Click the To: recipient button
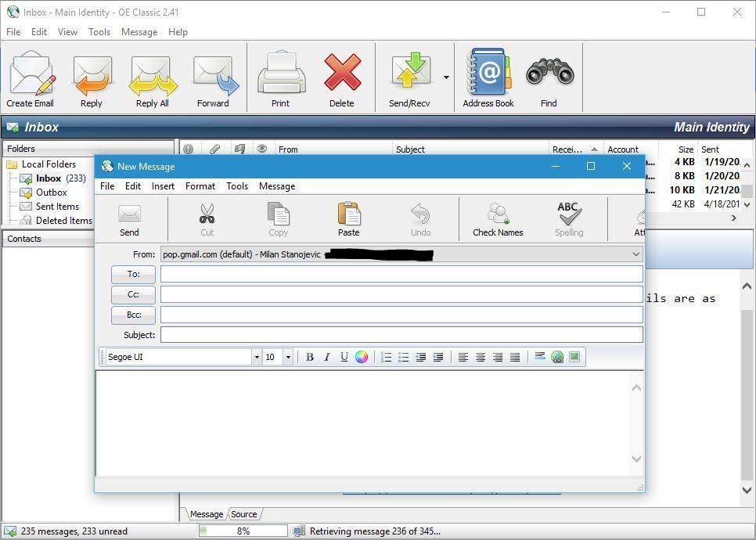 click(x=134, y=275)
